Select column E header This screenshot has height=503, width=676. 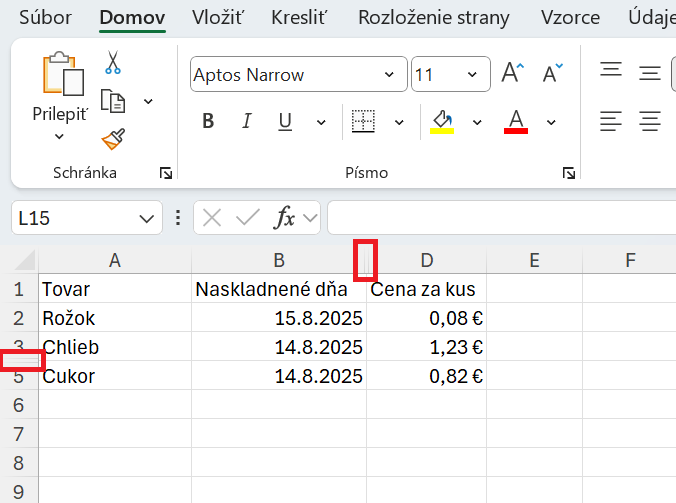tap(535, 260)
